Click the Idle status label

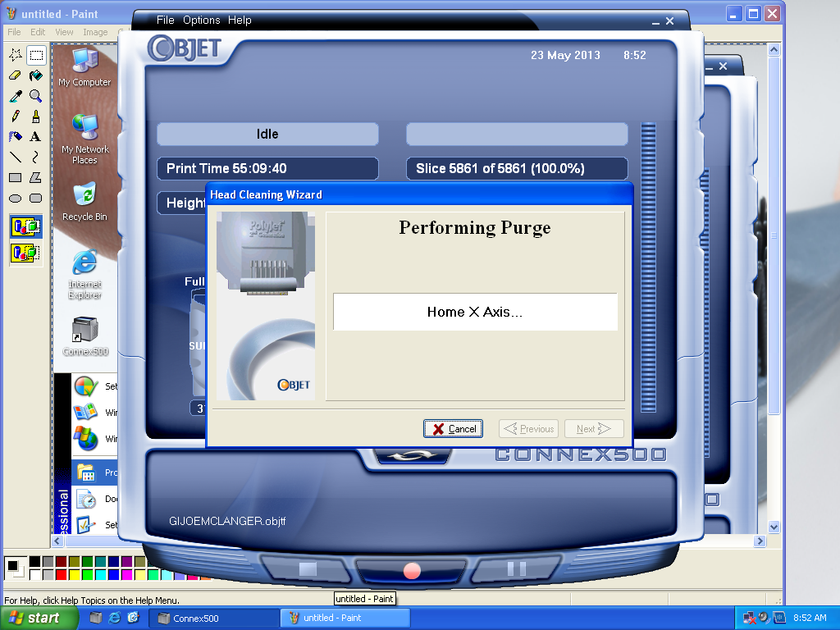tap(268, 134)
